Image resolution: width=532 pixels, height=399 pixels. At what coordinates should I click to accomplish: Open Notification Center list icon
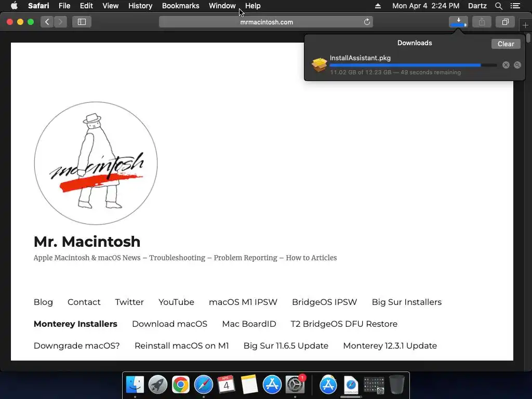(515, 6)
